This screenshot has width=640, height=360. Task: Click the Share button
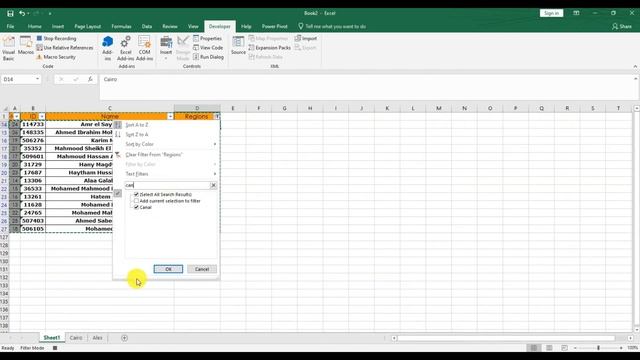coord(622,27)
